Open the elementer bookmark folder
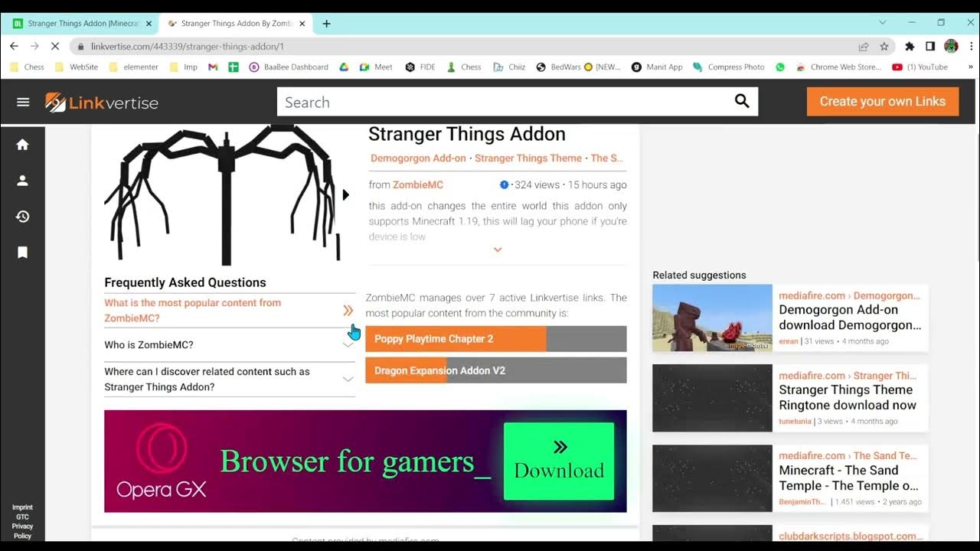The height and width of the screenshot is (551, 980). click(133, 67)
